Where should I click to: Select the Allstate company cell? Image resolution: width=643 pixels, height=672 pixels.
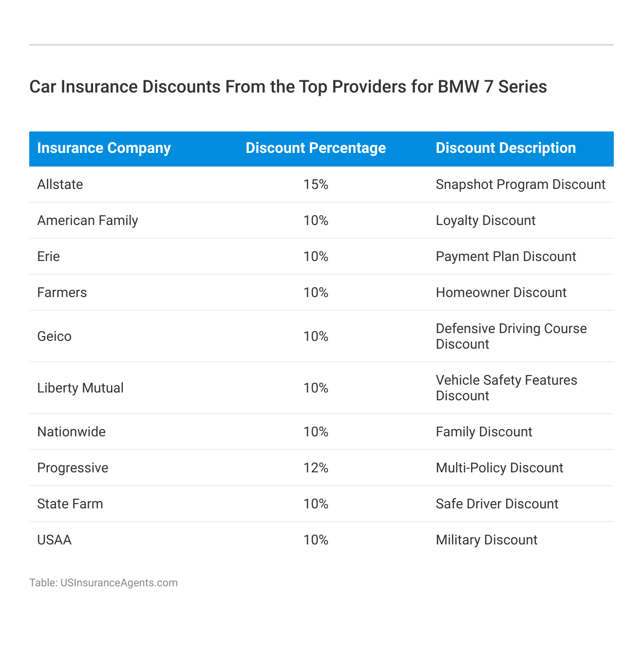[x=60, y=185]
